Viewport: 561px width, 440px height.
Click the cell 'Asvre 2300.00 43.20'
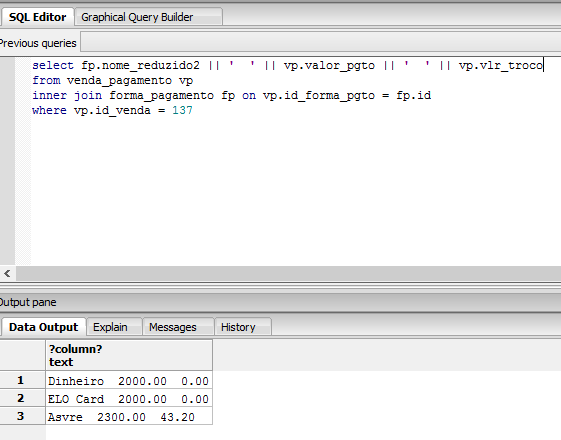(x=129, y=416)
